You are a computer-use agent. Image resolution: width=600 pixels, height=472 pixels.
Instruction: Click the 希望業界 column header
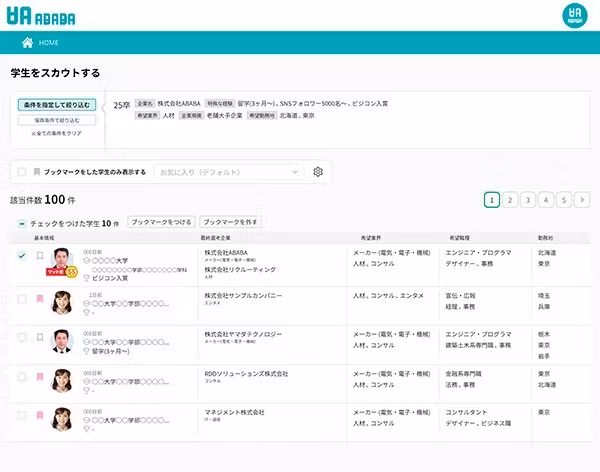coord(371,238)
